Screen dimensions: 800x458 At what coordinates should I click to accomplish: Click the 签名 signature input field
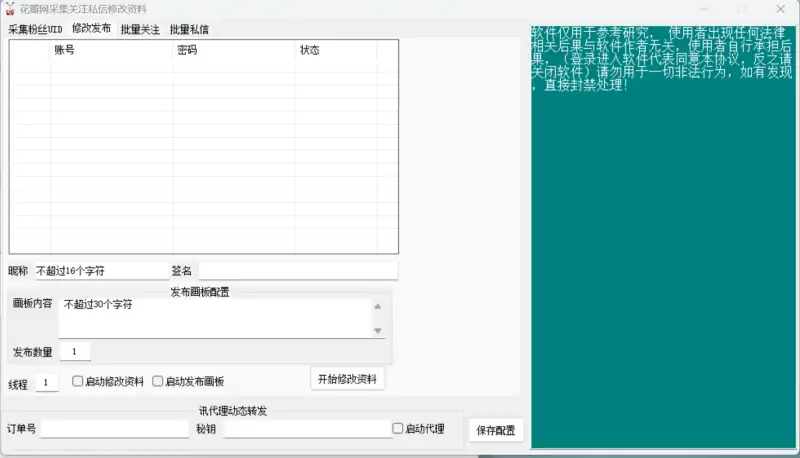click(298, 271)
